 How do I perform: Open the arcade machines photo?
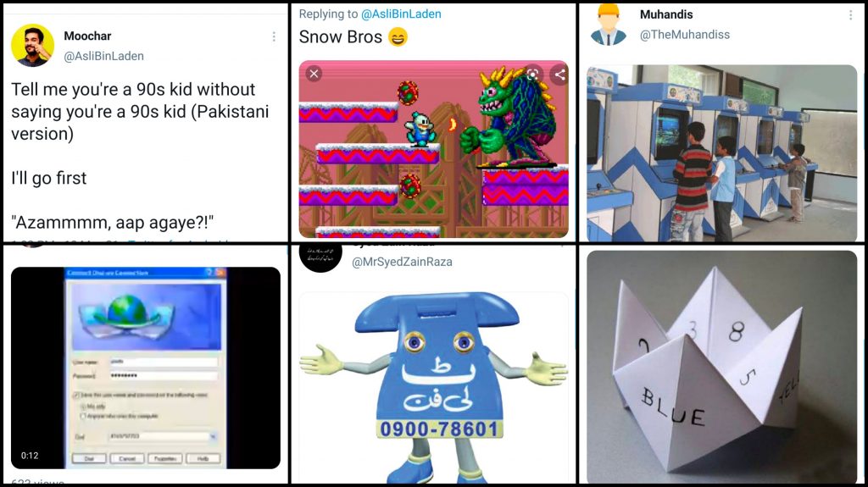[x=722, y=153]
